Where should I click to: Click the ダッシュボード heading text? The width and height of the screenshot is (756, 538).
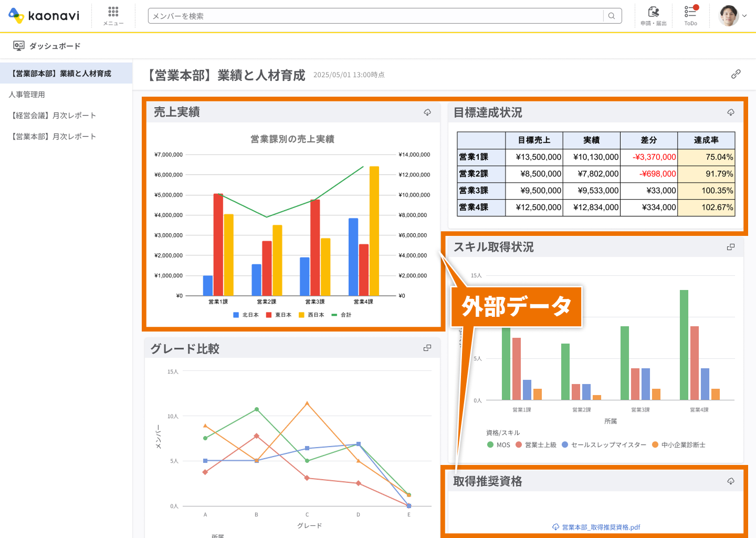[x=55, y=46]
